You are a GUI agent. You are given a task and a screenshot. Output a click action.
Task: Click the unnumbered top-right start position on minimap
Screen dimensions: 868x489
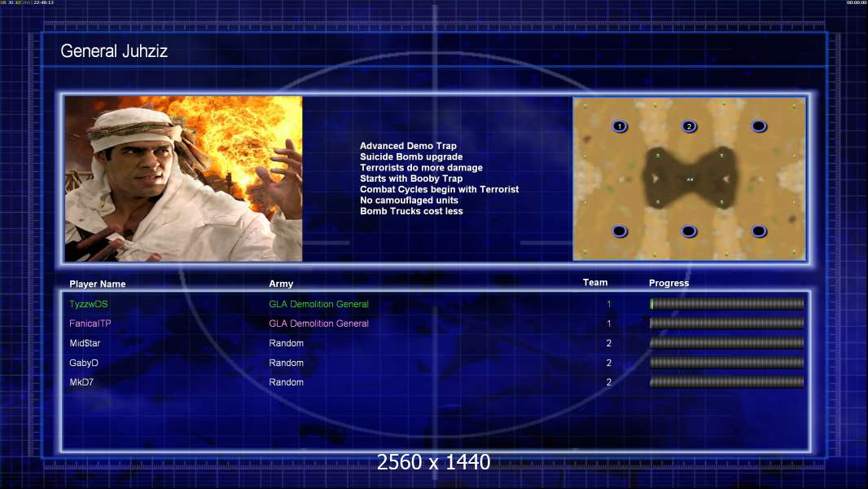pos(759,126)
